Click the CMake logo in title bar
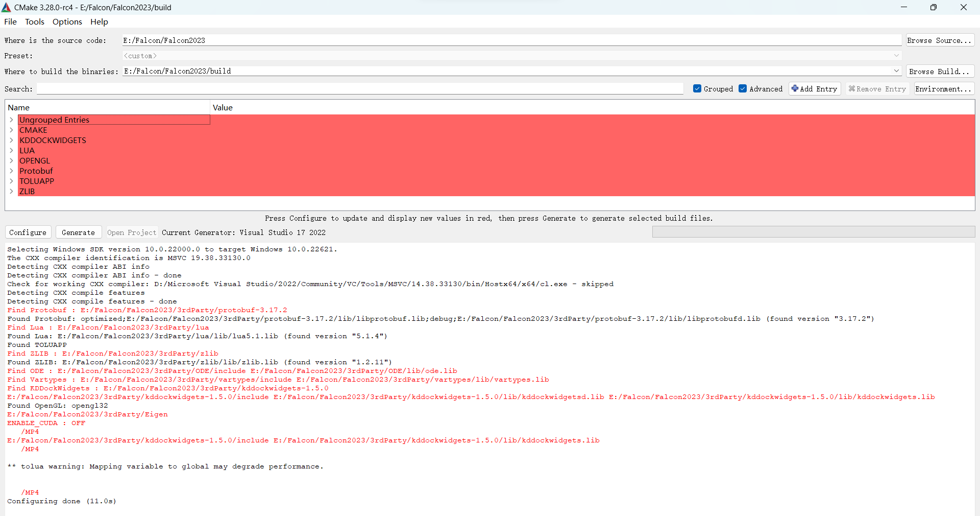980x516 pixels. click(x=6, y=7)
